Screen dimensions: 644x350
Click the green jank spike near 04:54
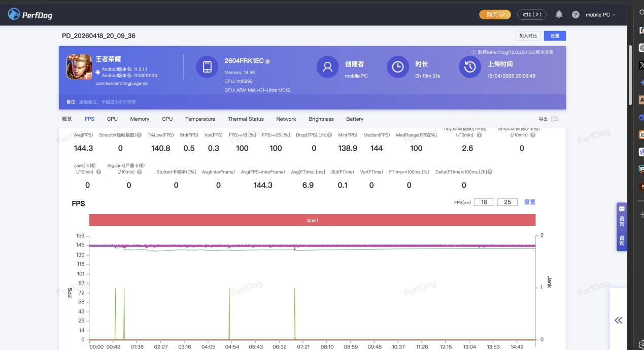pos(229,313)
